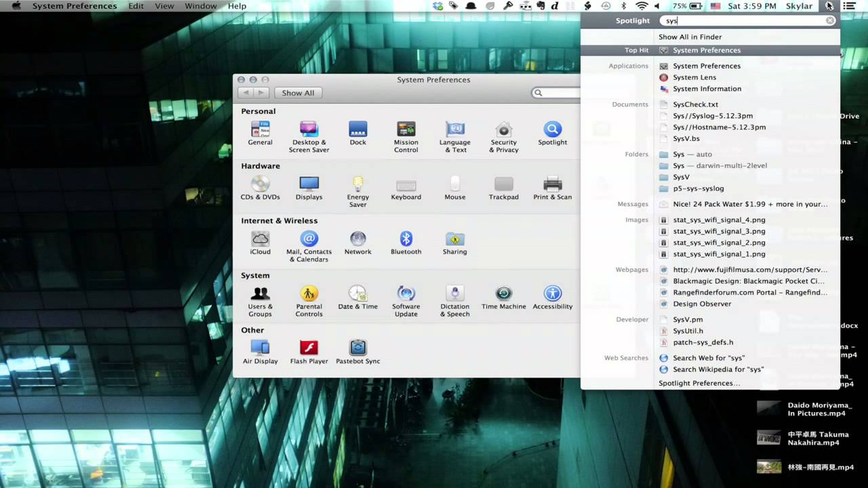Click the Wi-Fi icon in the menu bar

click(x=642, y=5)
